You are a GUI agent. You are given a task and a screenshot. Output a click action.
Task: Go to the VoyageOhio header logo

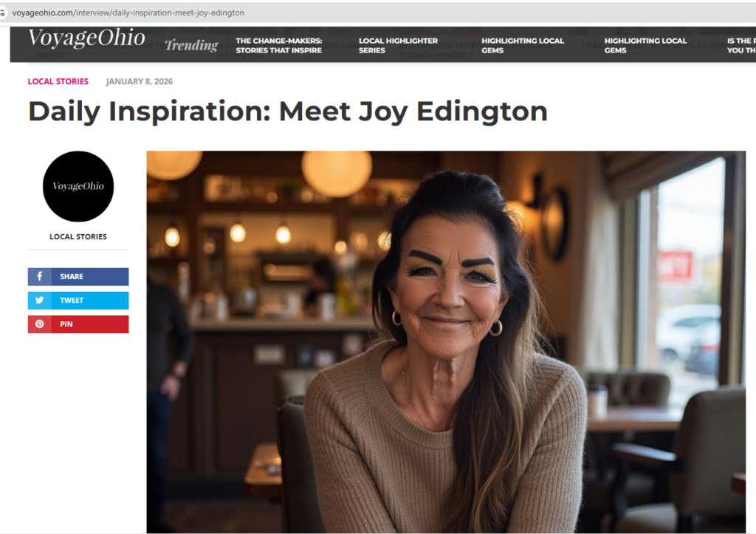86,38
